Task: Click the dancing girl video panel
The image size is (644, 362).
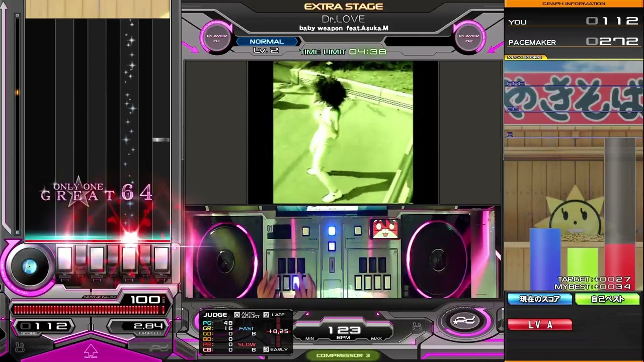Action: pos(343,133)
